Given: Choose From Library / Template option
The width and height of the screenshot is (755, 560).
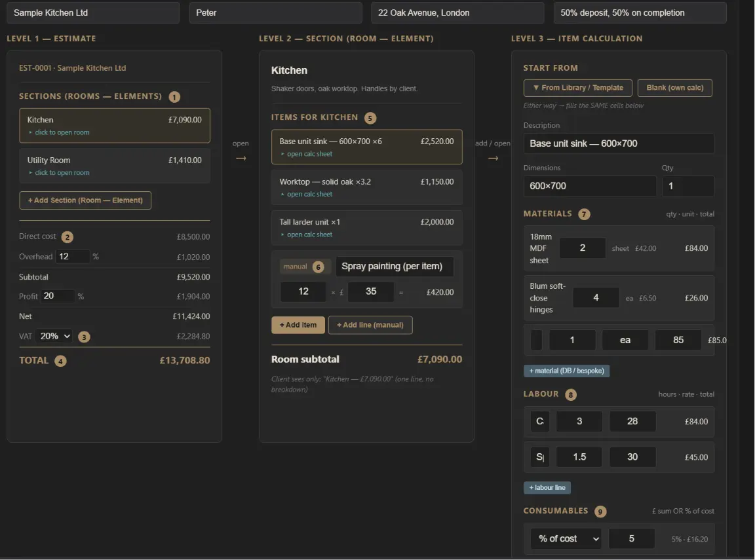Looking at the screenshot, I should [x=578, y=88].
